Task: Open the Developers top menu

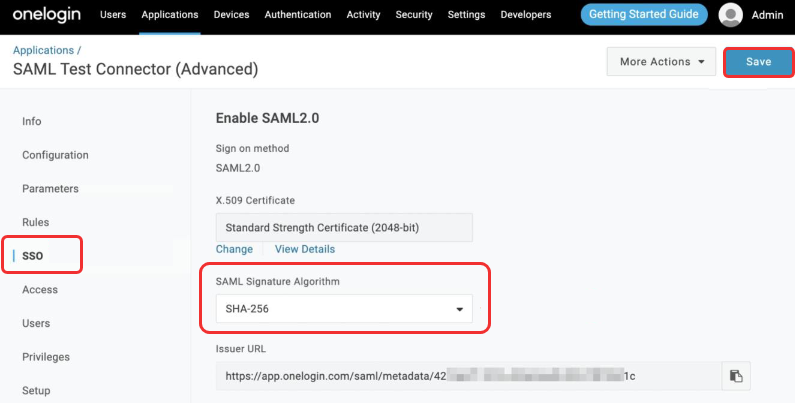Action: point(526,15)
